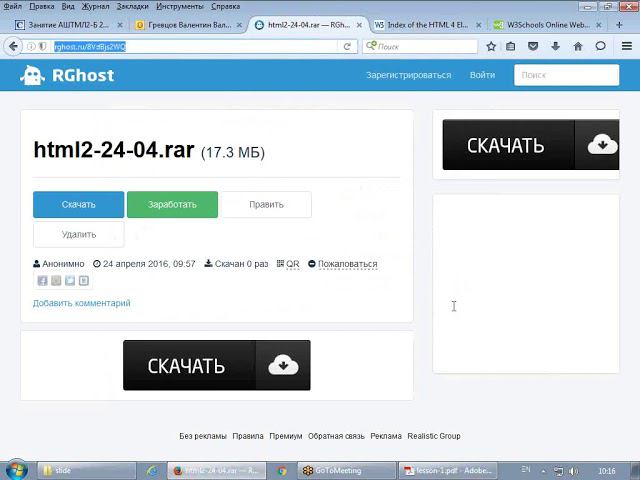Click the 10:16 taskbar clock
The image size is (640, 480).
(607, 471)
